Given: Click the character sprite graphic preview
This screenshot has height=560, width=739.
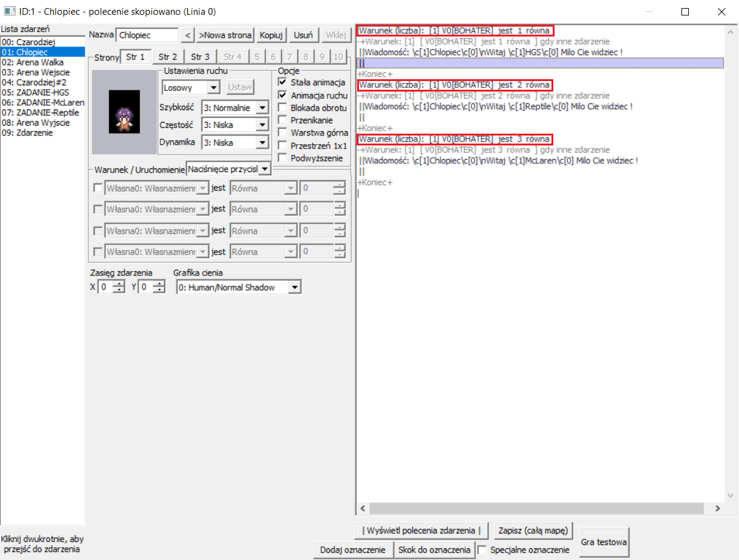Looking at the screenshot, I should pyautogui.click(x=123, y=112).
